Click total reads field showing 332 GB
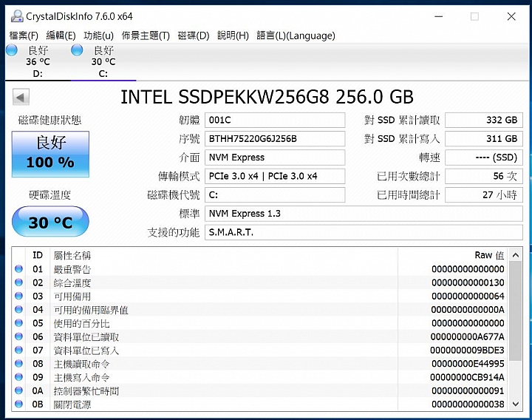The image size is (532, 420). (x=484, y=120)
